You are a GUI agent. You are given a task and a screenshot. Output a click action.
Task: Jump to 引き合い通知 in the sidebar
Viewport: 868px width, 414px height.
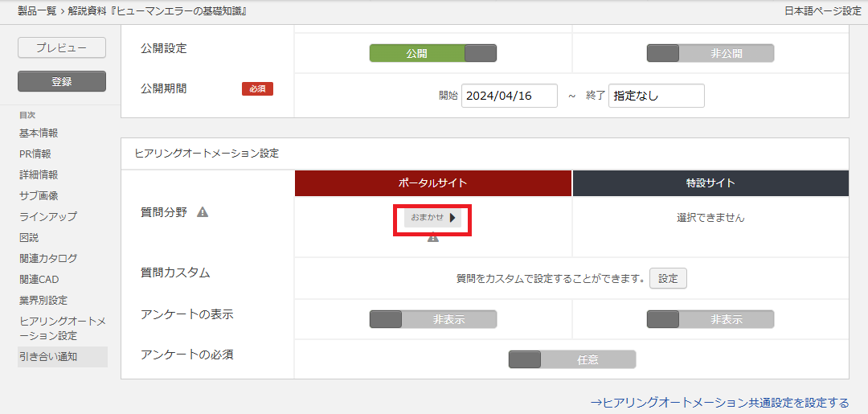(48, 356)
